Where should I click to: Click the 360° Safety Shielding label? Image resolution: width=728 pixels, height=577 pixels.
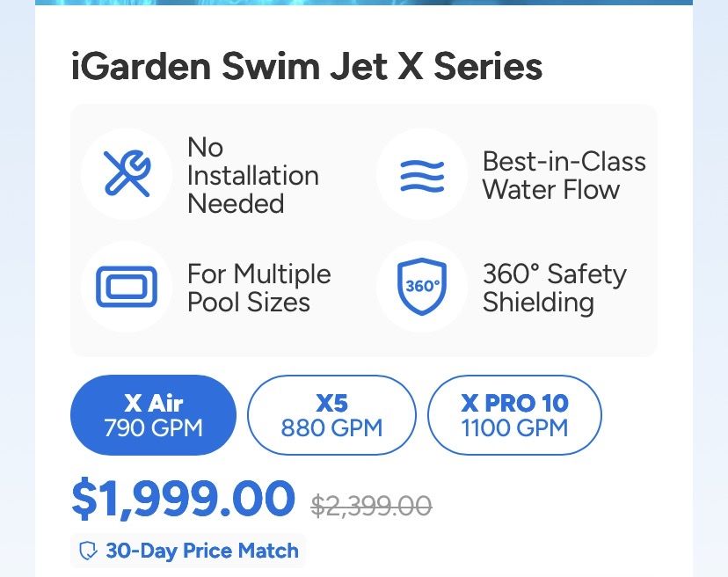[555, 288]
